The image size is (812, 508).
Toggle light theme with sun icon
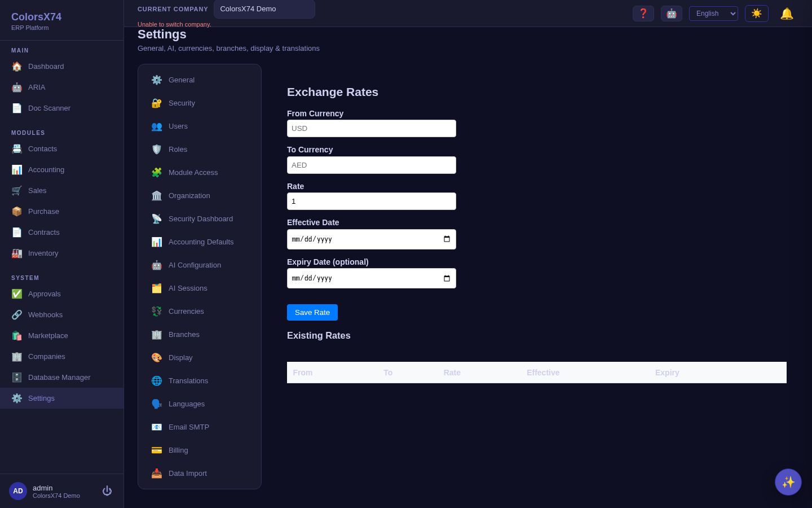[757, 14]
